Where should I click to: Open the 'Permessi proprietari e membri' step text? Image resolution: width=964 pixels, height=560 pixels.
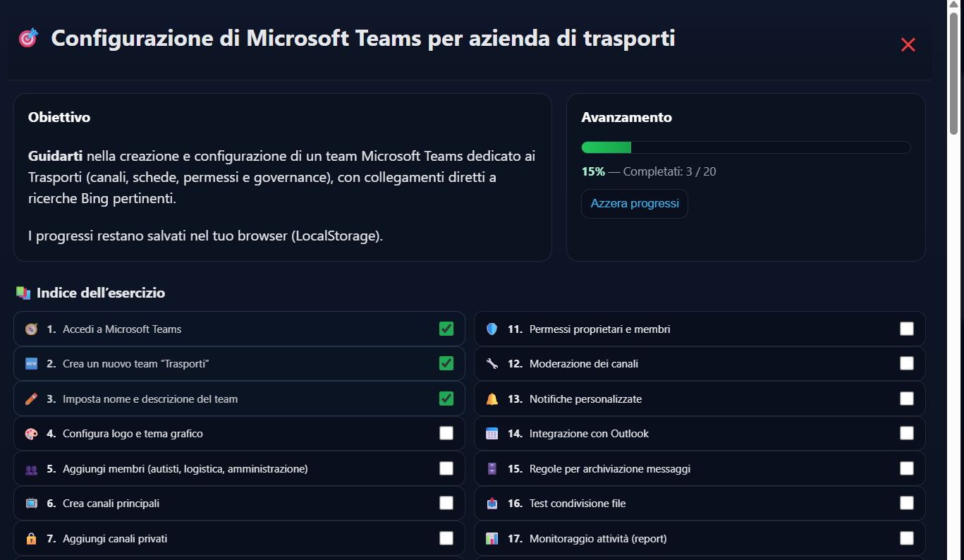click(600, 329)
